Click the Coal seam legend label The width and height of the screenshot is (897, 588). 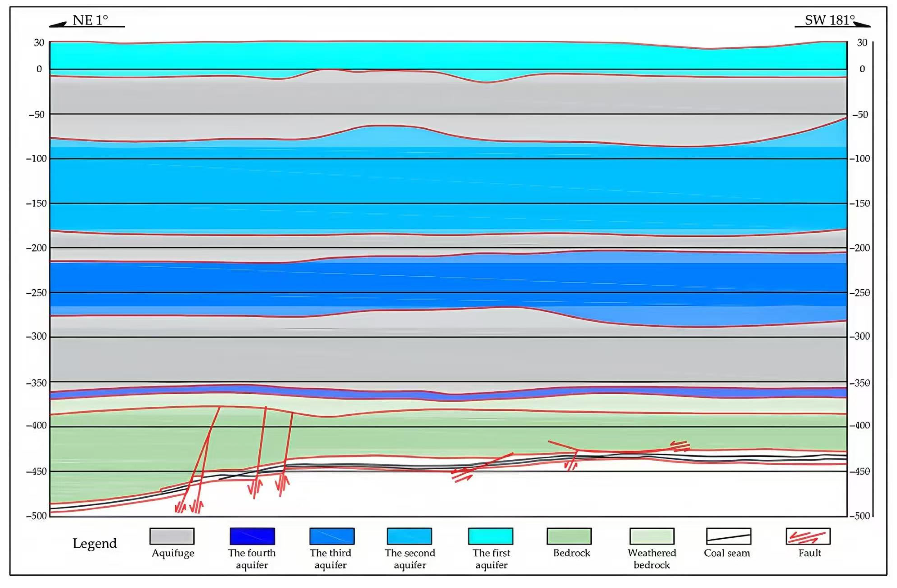coord(727,553)
